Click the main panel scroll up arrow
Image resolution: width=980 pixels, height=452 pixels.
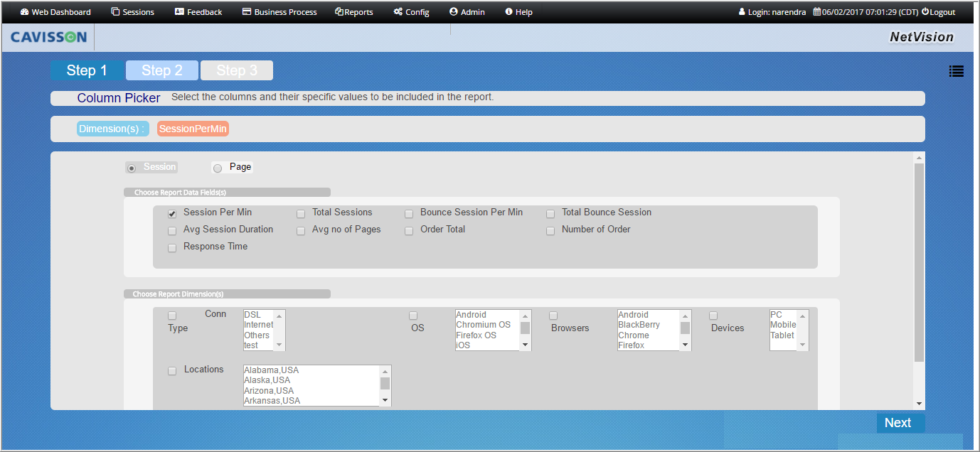(919, 158)
